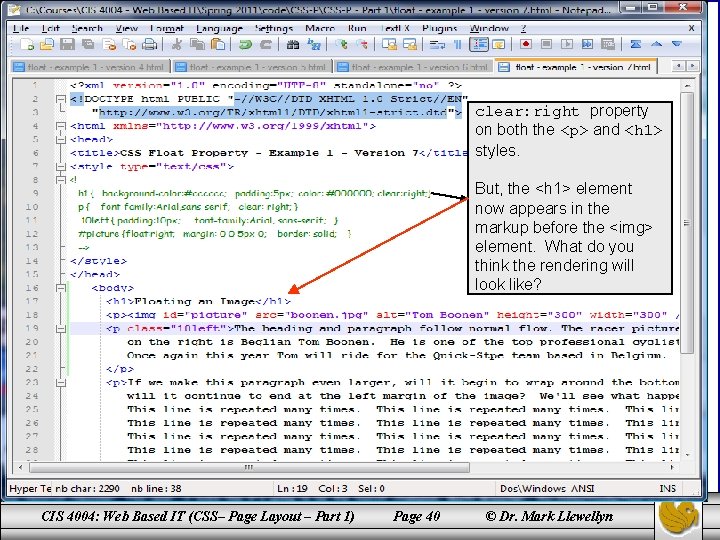
Task: Zoom in using the magnifier plus icon
Action: point(341,44)
